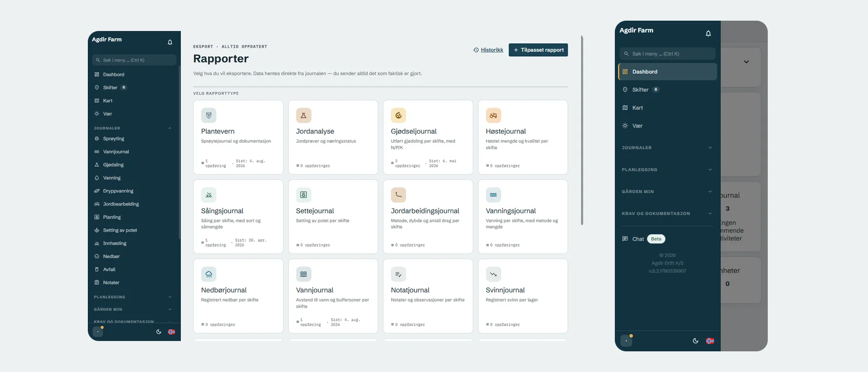868x372 pixels.
Task: Focus the menu search field in Rapporter window
Action: point(134,60)
